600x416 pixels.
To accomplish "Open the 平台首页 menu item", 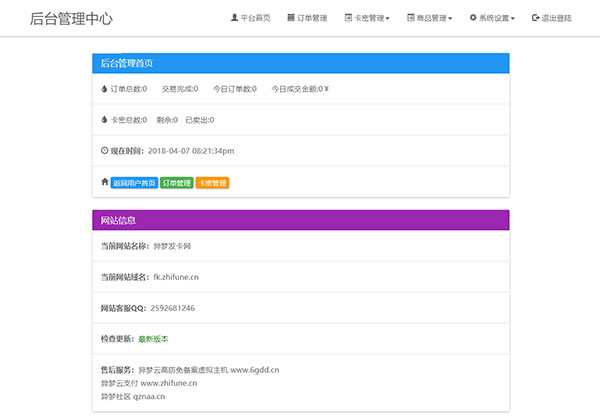I will click(251, 18).
